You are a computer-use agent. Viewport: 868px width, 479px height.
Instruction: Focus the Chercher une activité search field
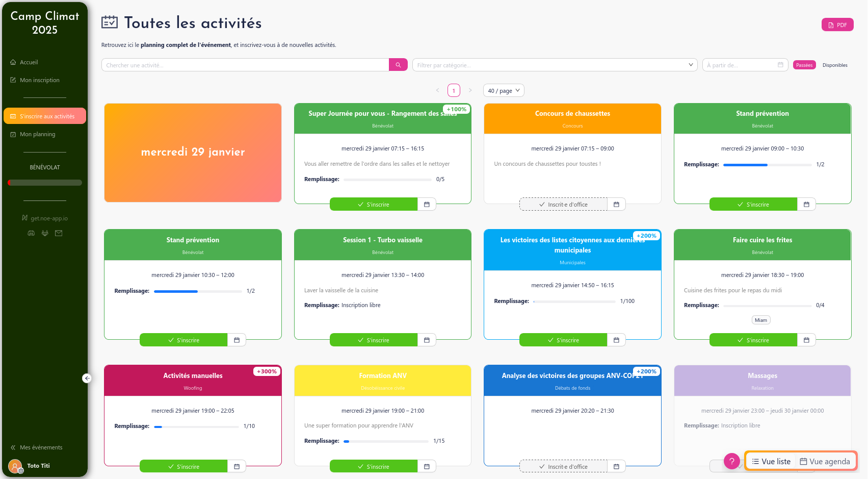245,65
